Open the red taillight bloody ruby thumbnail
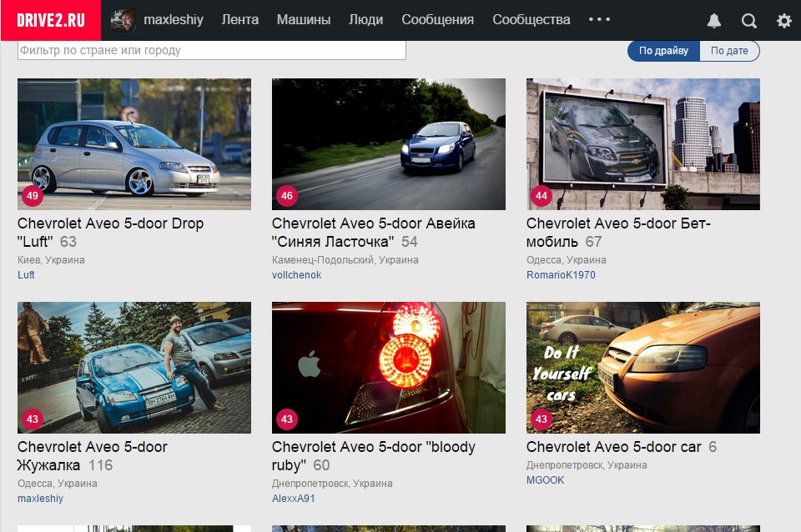 389,368
